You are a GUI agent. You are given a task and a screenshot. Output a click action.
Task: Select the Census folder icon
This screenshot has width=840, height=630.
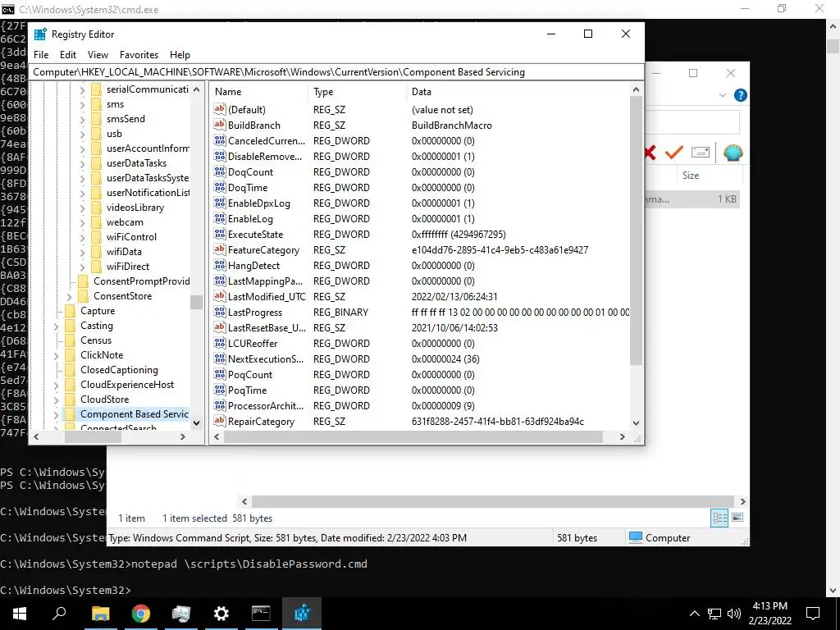71,340
